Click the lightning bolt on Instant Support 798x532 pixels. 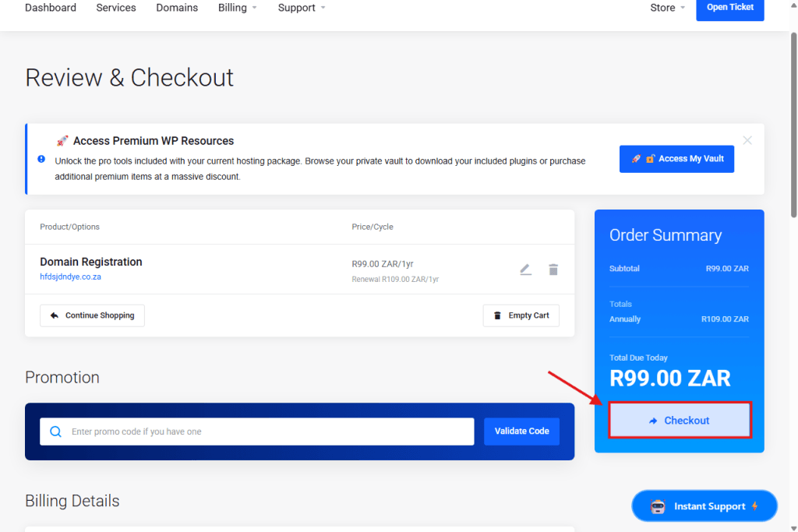tap(754, 506)
